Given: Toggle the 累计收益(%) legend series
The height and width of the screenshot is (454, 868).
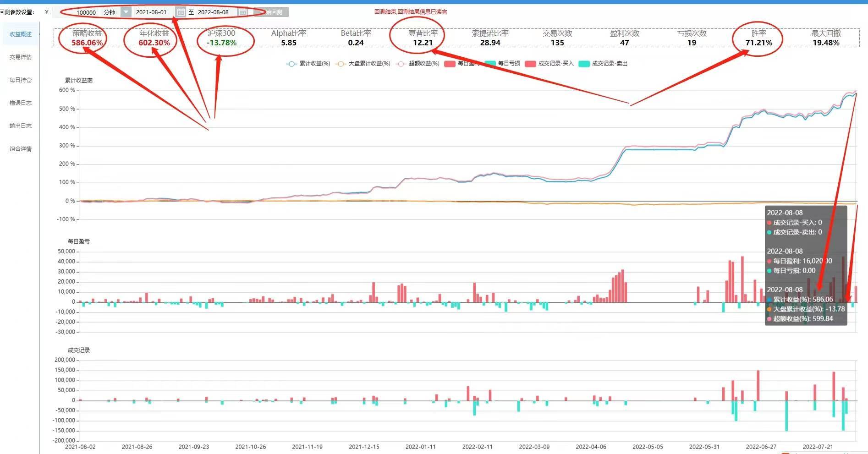Looking at the screenshot, I should pyautogui.click(x=308, y=64).
